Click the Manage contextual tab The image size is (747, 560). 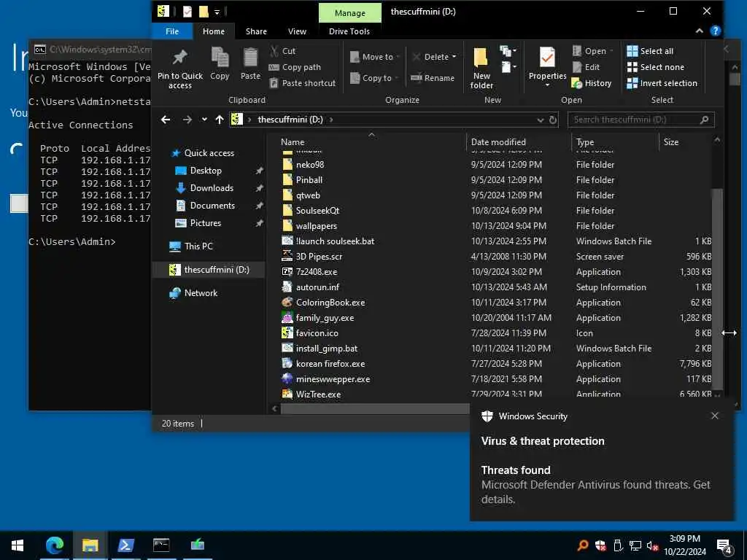coord(349,13)
